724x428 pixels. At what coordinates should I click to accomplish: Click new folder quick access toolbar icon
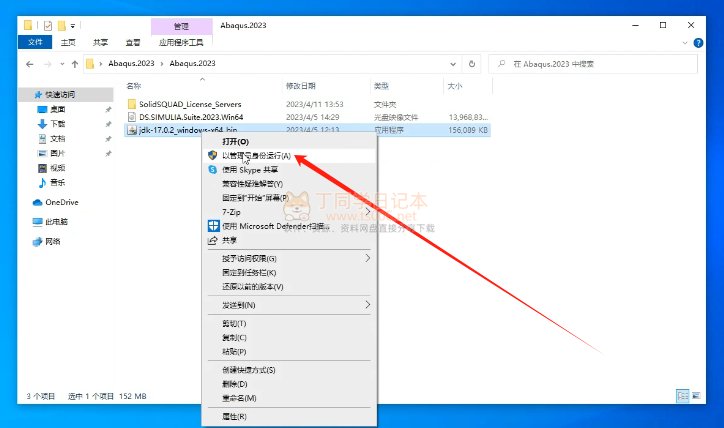click(x=61, y=25)
